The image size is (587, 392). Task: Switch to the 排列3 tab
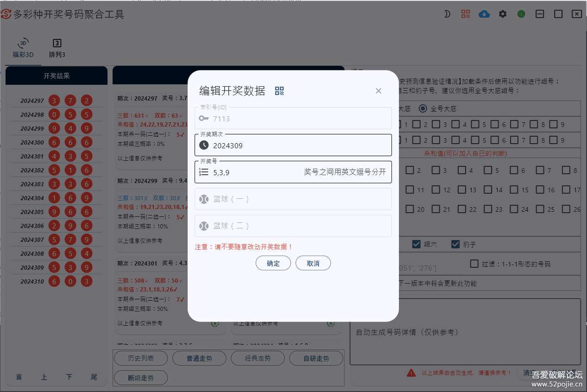pos(57,48)
